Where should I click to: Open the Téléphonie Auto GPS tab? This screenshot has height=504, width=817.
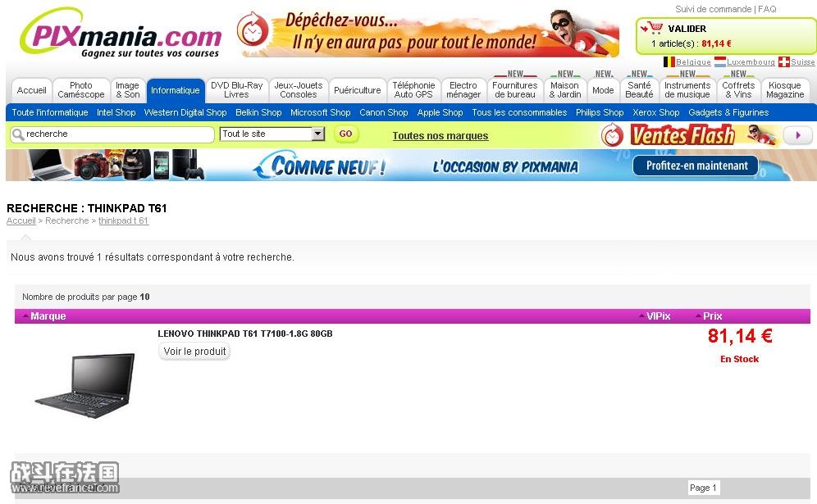coord(413,90)
